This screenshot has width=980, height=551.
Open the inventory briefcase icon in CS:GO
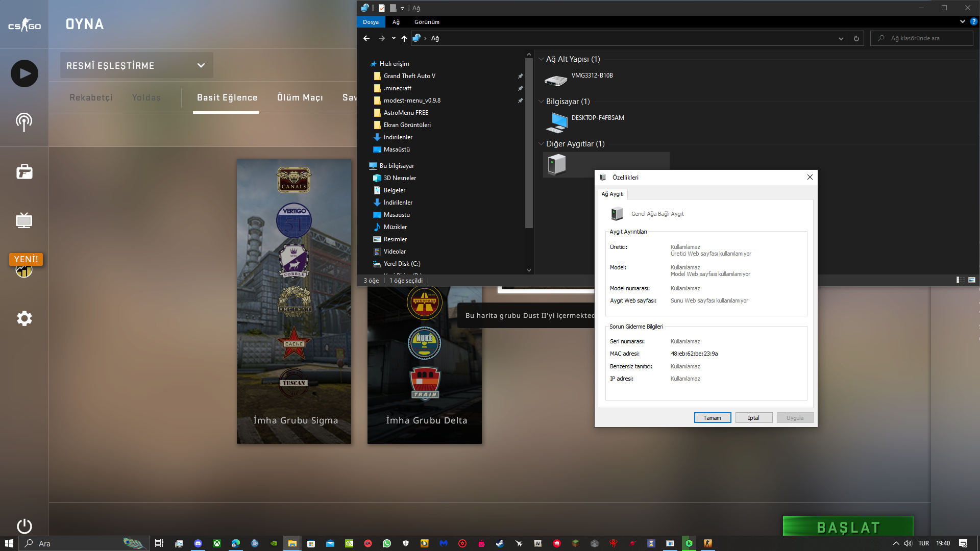[24, 171]
